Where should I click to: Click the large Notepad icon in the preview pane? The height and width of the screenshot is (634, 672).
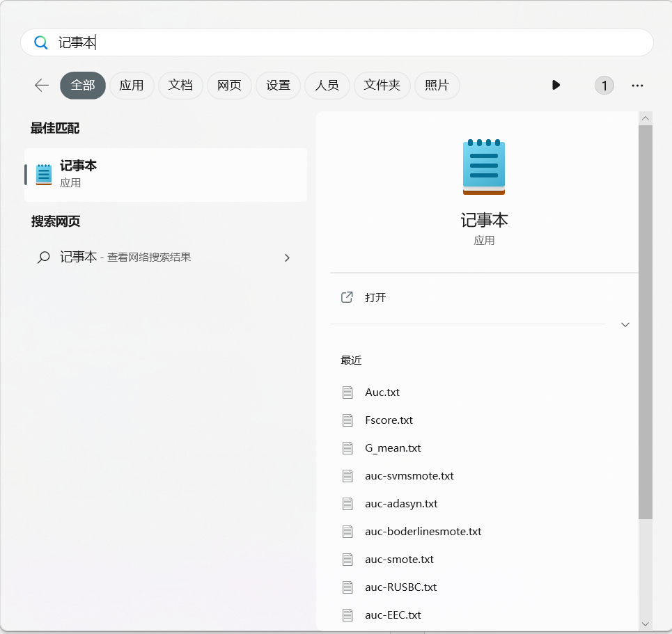[x=484, y=167]
